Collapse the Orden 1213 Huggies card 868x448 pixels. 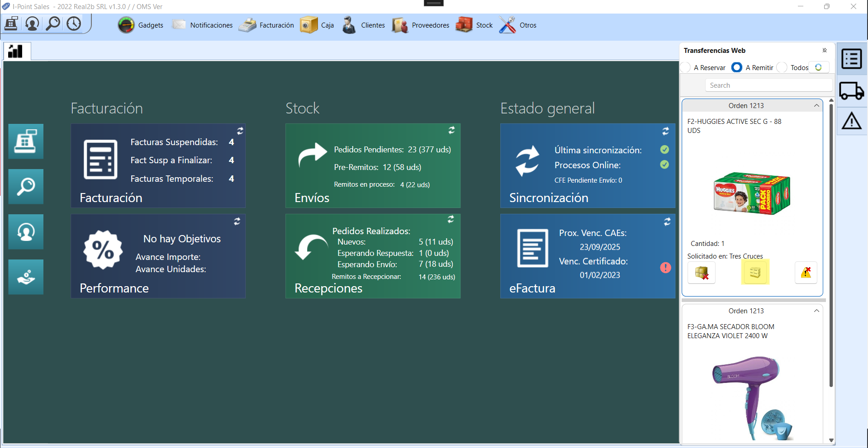point(816,106)
